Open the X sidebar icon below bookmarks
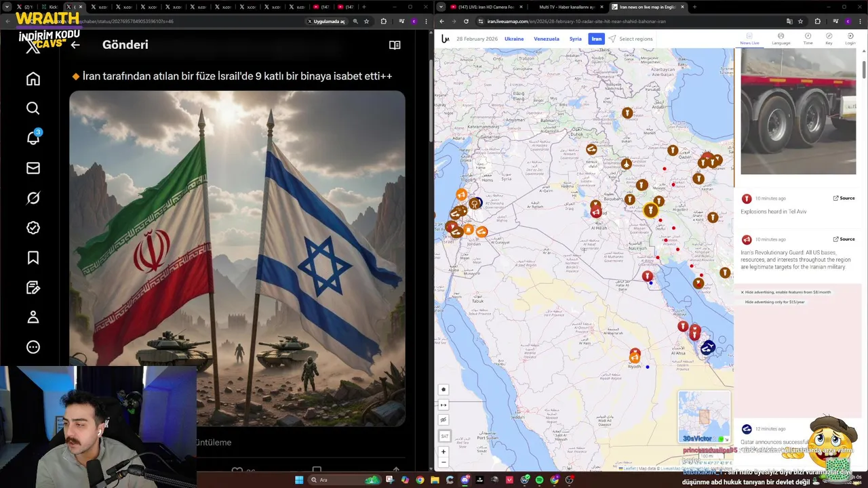The image size is (868, 488). tap(33, 287)
